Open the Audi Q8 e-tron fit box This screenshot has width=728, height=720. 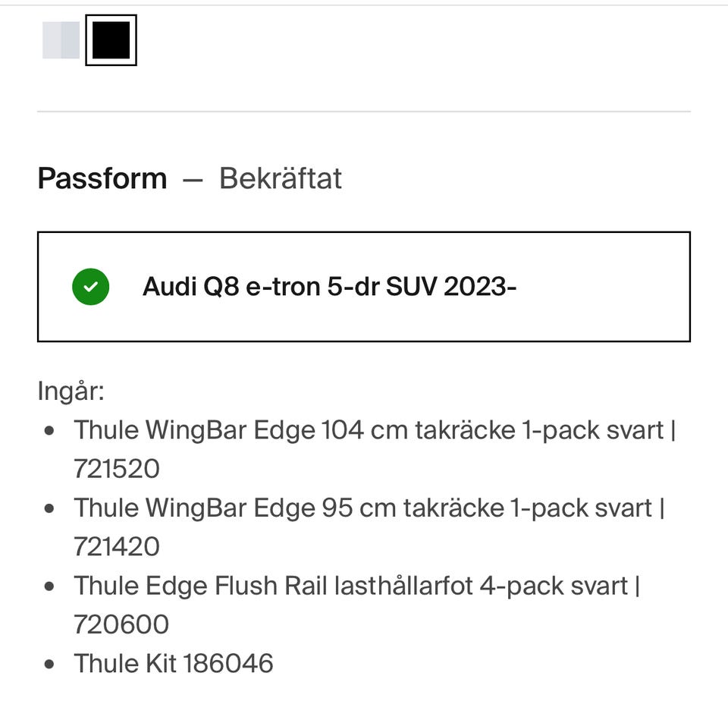[x=364, y=287]
